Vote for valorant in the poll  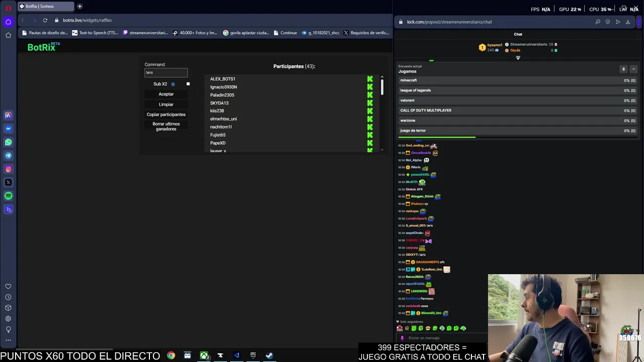pyautogui.click(x=518, y=101)
